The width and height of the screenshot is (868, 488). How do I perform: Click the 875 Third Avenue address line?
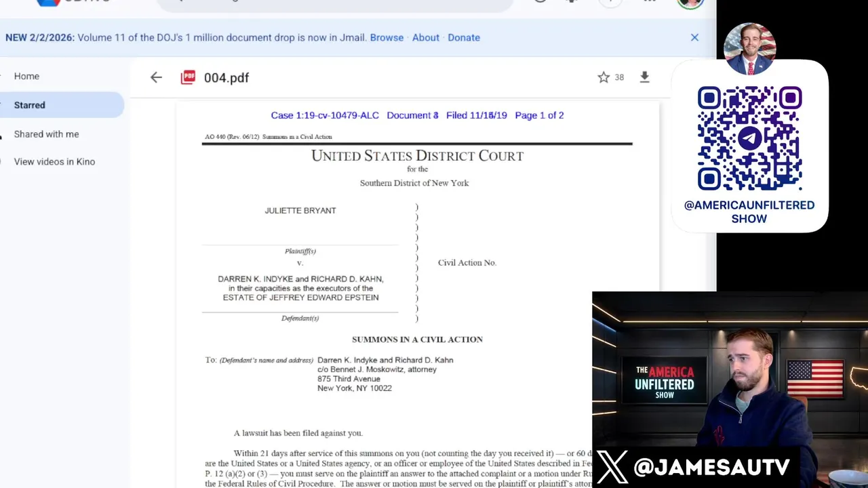pos(349,379)
